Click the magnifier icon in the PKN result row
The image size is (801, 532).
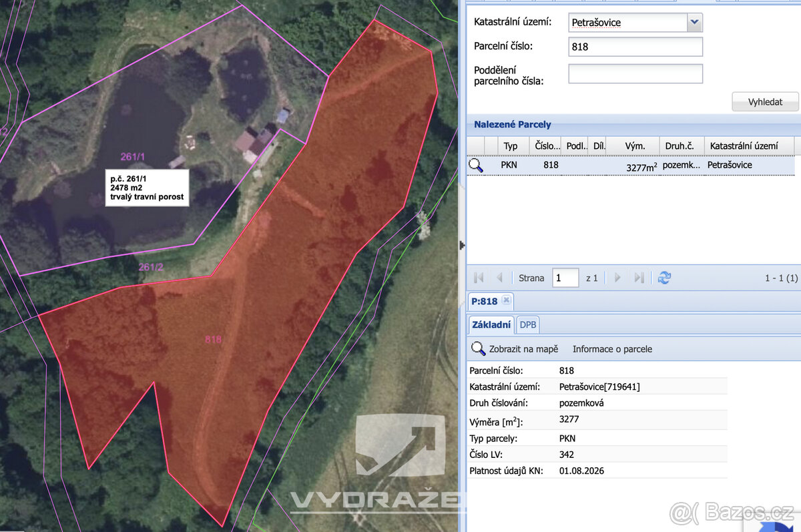pyautogui.click(x=476, y=165)
